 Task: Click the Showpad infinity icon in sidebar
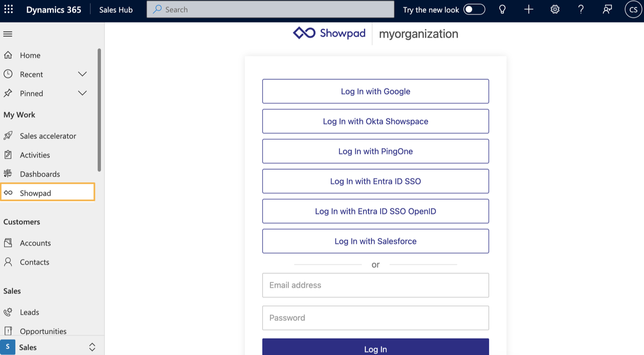(x=8, y=193)
